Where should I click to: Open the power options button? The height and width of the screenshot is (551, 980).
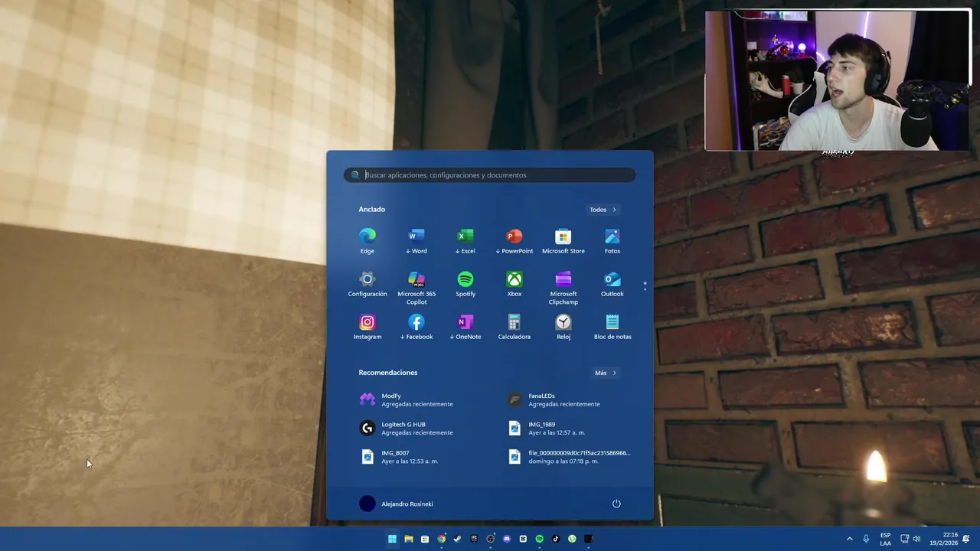(x=616, y=504)
